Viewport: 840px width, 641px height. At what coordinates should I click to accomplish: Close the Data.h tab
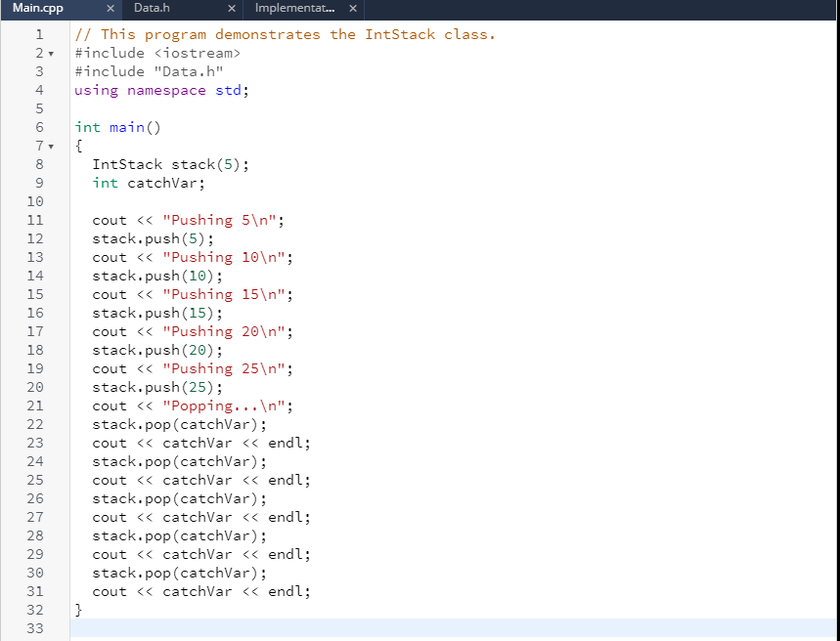coord(231,8)
